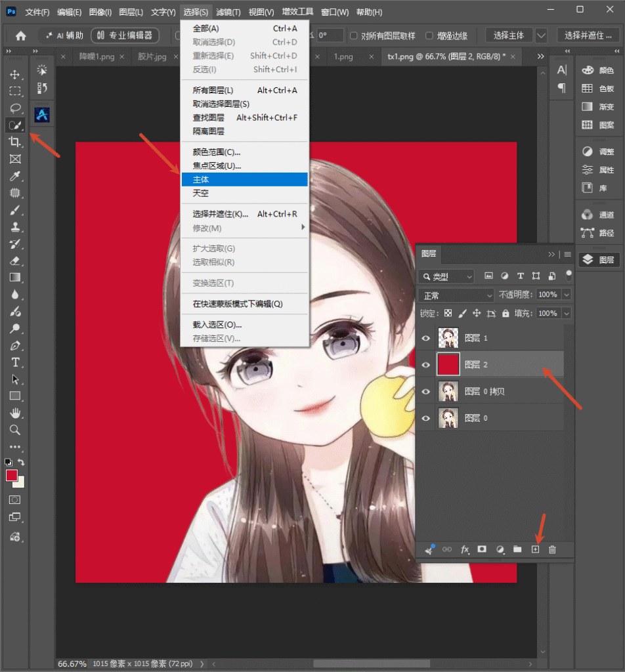Open the 滤镜(T) menu
Image resolution: width=625 pixels, height=672 pixels.
pyautogui.click(x=228, y=12)
